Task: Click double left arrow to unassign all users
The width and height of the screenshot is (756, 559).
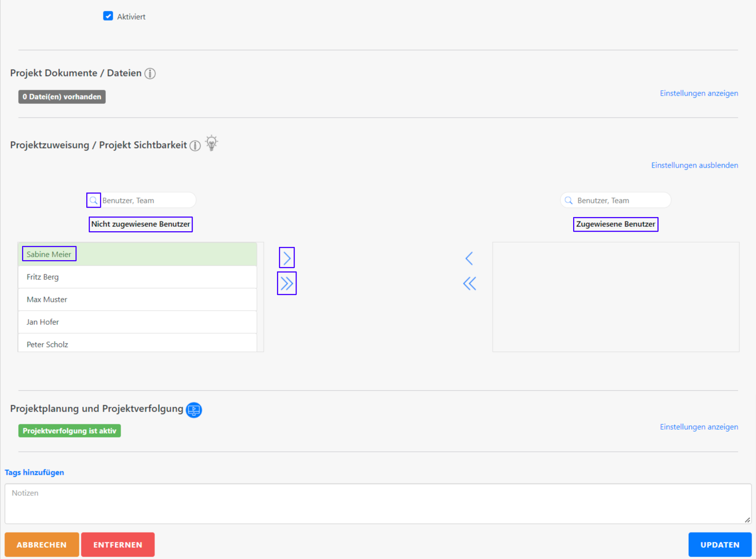Action: click(469, 284)
